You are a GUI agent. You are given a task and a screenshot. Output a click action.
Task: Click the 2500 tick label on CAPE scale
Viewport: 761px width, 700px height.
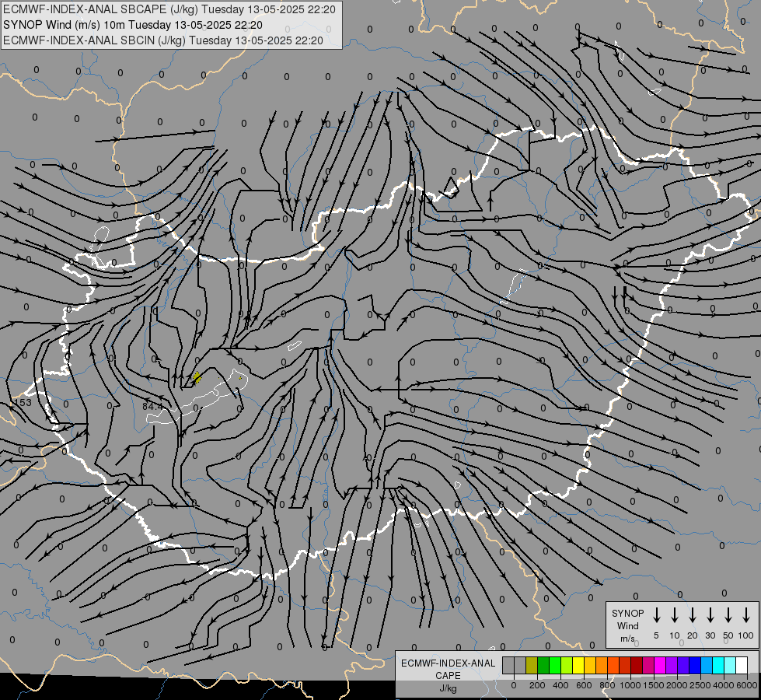(700, 685)
